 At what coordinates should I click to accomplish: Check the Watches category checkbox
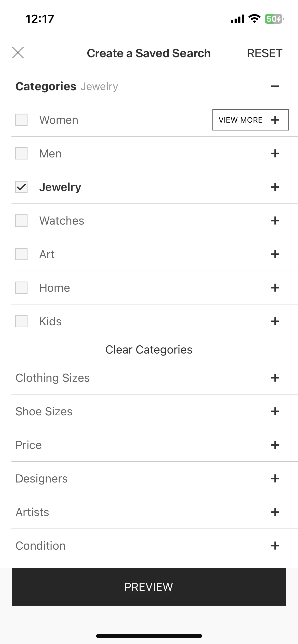pyautogui.click(x=21, y=221)
